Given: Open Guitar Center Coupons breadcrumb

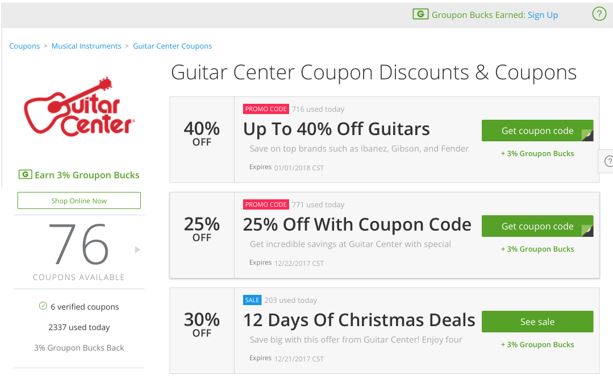Looking at the screenshot, I should click(x=172, y=46).
